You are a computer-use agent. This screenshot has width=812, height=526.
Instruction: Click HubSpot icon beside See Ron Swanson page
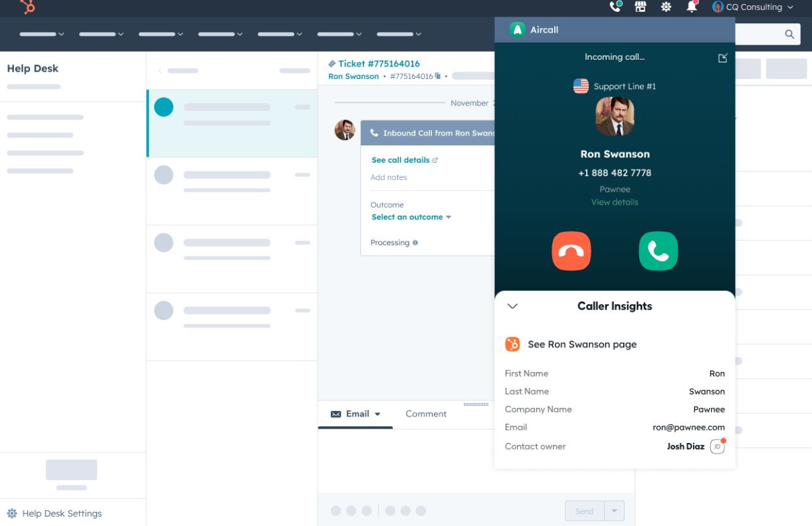[512, 344]
